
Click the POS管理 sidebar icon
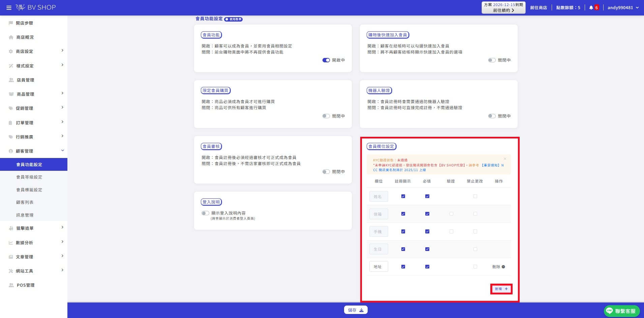tap(11, 285)
